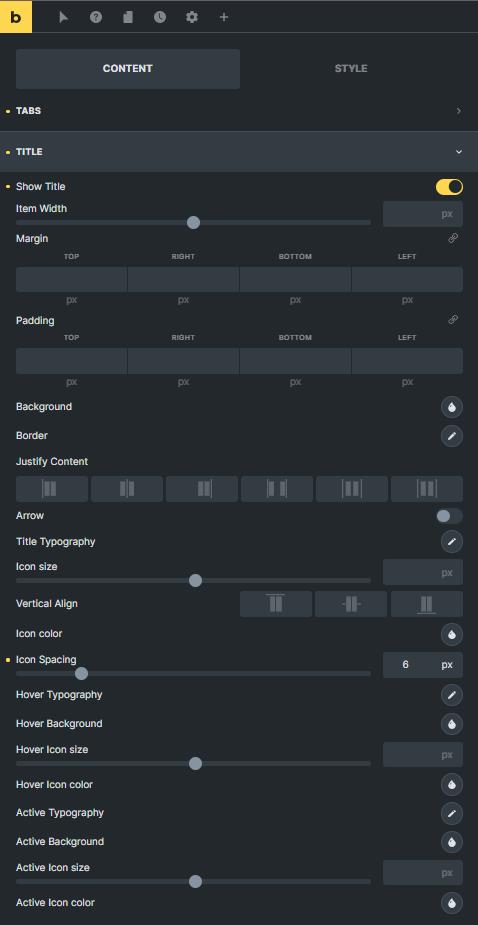Click the Margin link values icon

(x=453, y=238)
